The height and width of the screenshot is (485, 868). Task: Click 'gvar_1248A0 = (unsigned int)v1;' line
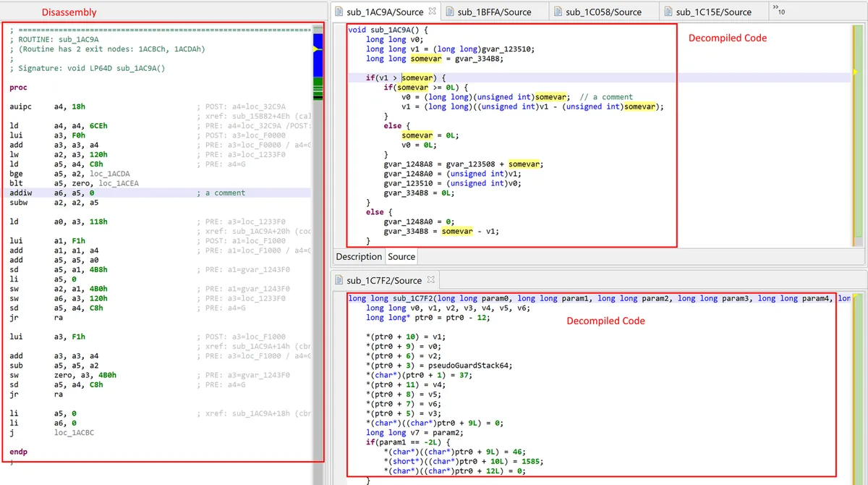point(455,174)
